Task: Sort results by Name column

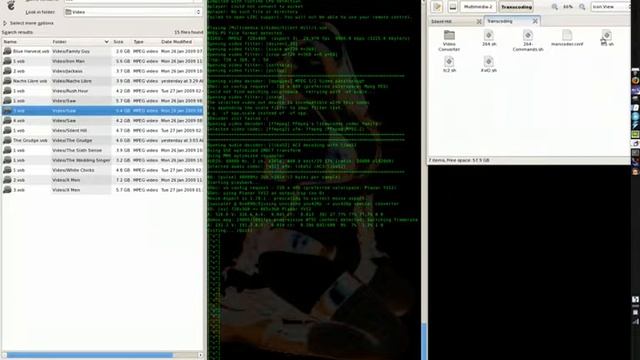Action: [x=26, y=42]
